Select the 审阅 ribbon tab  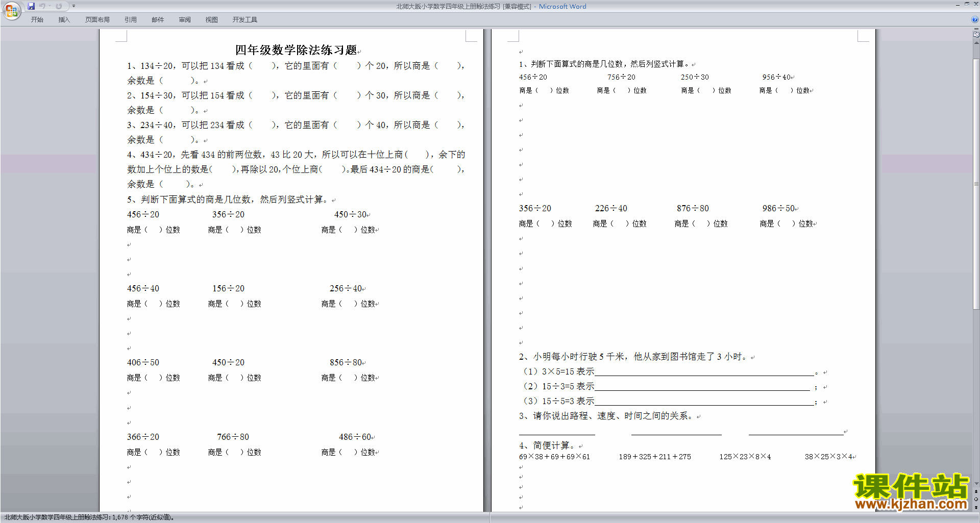[x=185, y=20]
